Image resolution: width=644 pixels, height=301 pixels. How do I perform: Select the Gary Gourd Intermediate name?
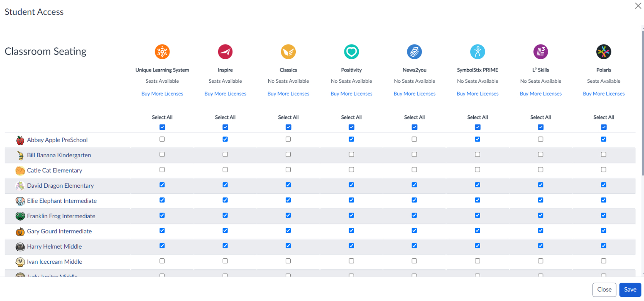[60, 231]
